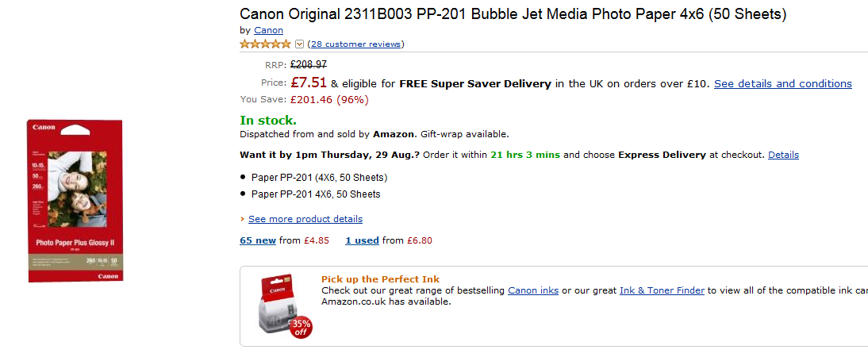Screen dimensions: 868x361
Task: Open the 28 customer reviews link
Action: pos(355,44)
